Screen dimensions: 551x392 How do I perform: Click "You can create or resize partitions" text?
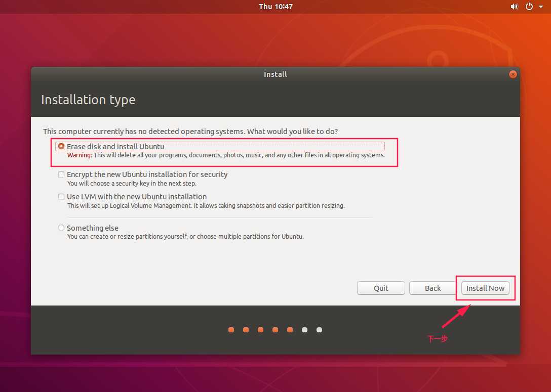[185, 237]
